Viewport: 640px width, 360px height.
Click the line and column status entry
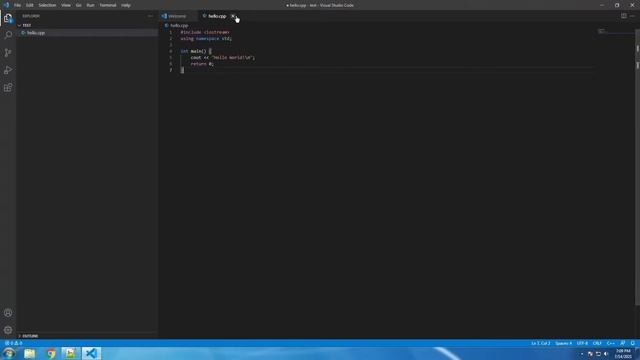(x=540, y=343)
